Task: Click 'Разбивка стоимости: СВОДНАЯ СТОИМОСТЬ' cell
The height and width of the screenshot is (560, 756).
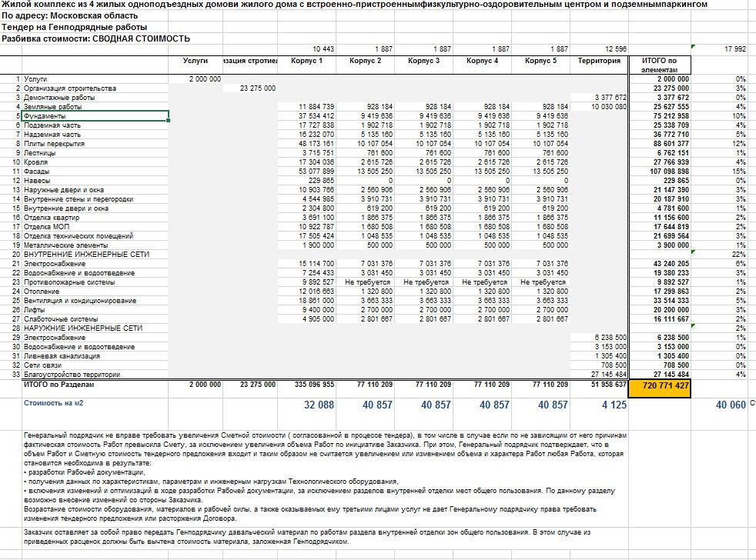Action: point(95,38)
